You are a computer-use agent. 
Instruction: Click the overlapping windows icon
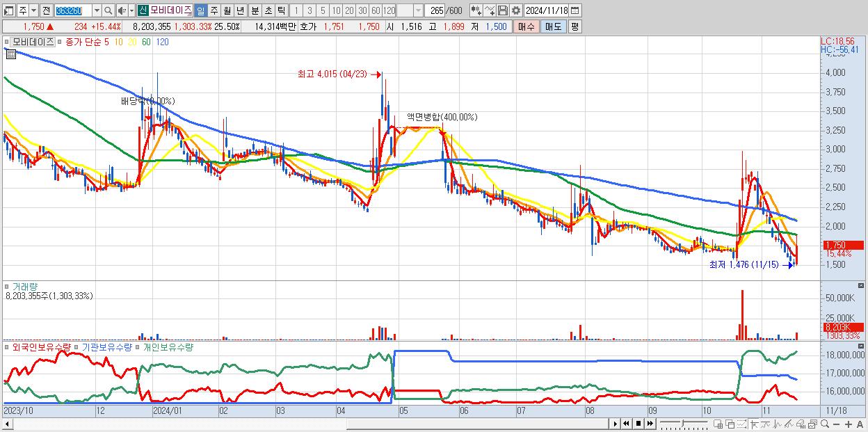[x=730, y=424]
